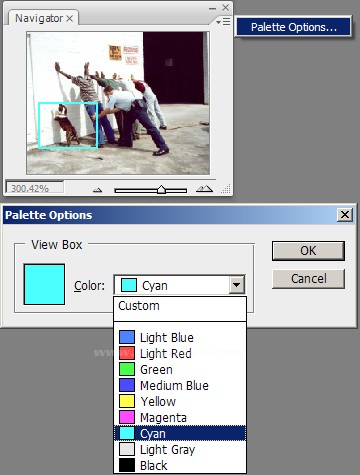The width and height of the screenshot is (360, 475).
Task: Select Black from the color list
Action: point(180,465)
